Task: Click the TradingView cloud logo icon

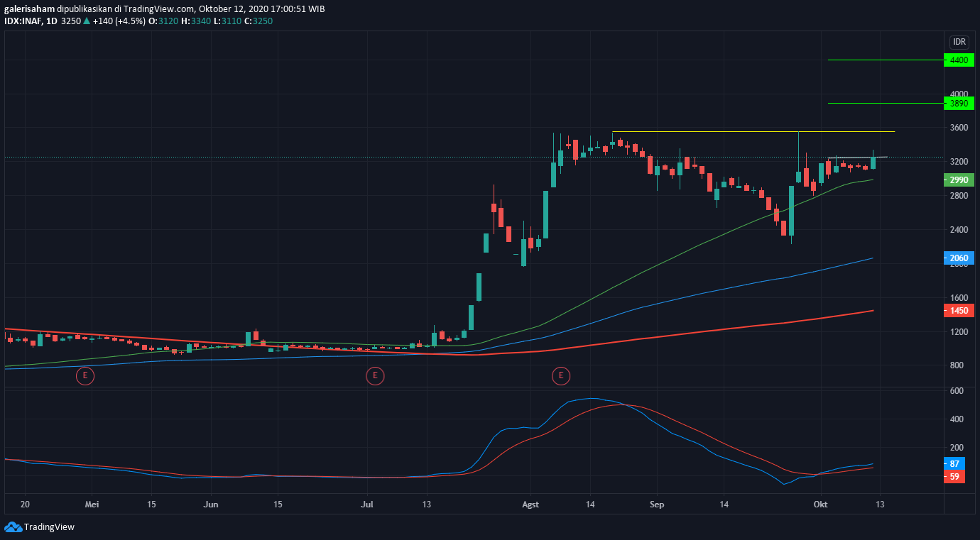Action: coord(13,527)
